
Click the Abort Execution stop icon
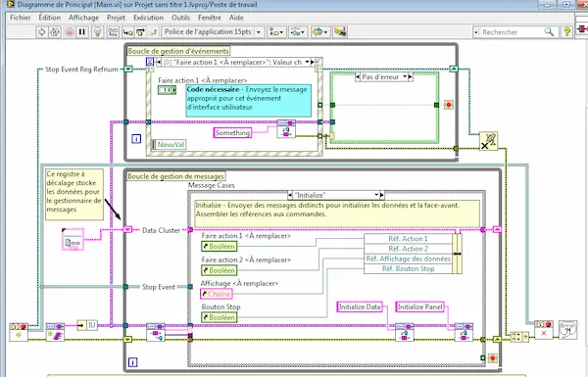(70, 32)
